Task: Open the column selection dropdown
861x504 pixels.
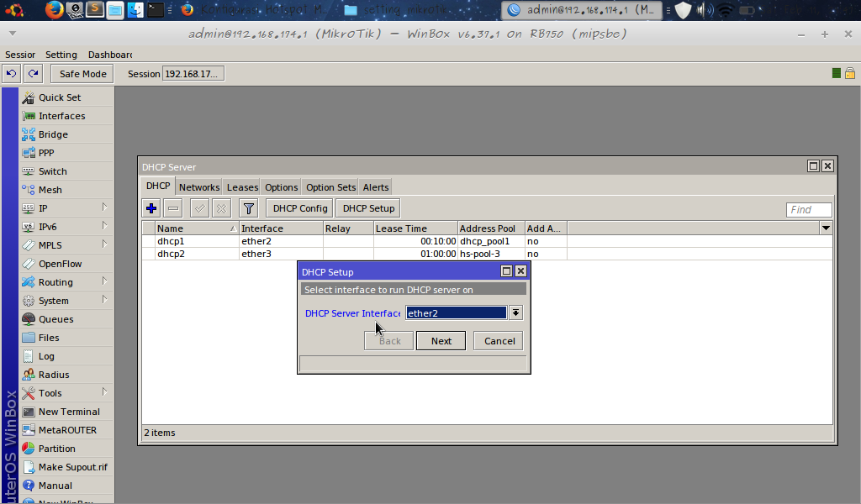Action: coord(825,228)
